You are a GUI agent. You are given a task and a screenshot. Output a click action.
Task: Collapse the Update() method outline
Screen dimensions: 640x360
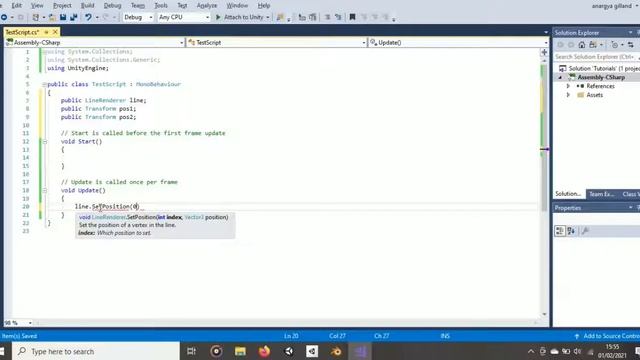click(x=45, y=191)
